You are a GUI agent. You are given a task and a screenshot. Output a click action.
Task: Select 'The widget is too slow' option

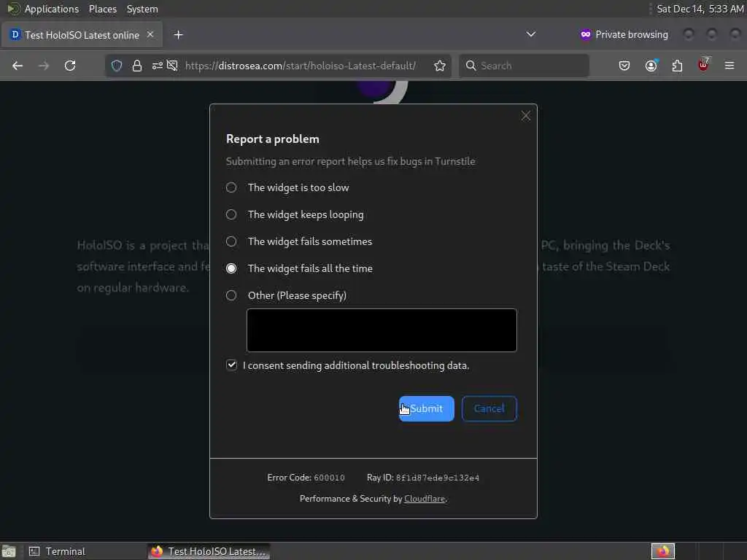(x=231, y=187)
